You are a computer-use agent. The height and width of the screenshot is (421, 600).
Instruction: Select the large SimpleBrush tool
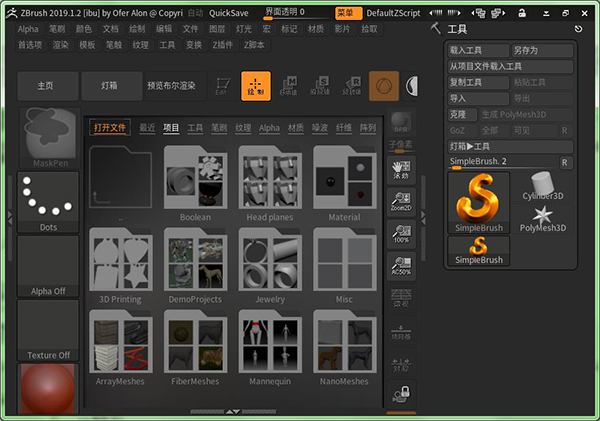(479, 202)
